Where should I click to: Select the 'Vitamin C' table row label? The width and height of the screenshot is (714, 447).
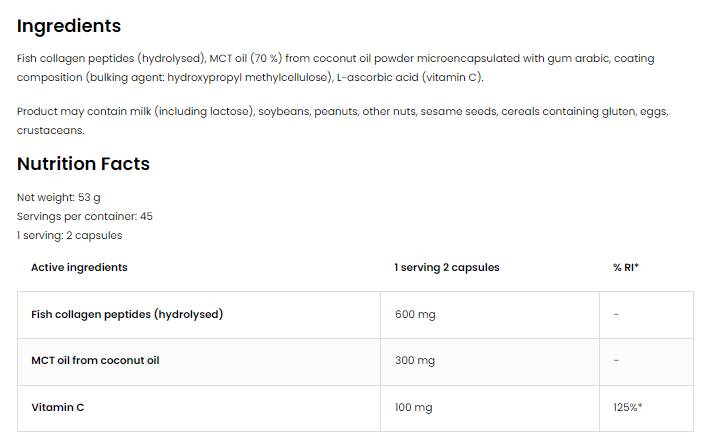[x=56, y=407]
